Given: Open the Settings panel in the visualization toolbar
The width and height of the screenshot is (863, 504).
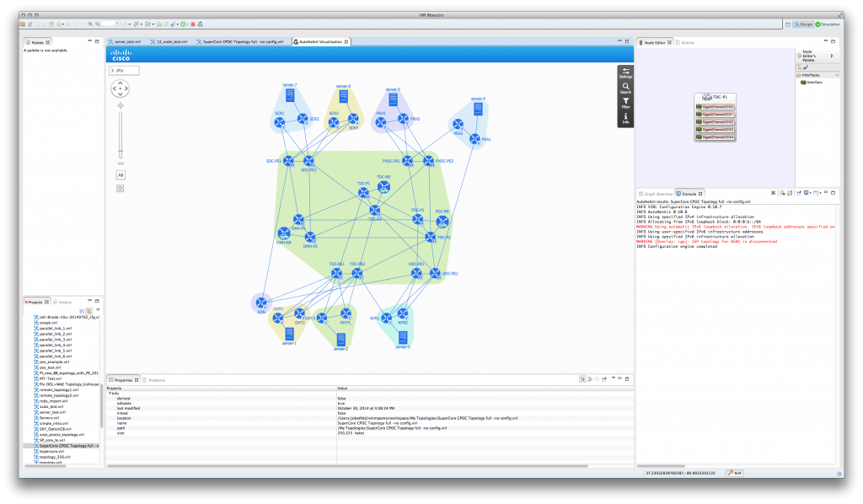Looking at the screenshot, I should point(625,72).
